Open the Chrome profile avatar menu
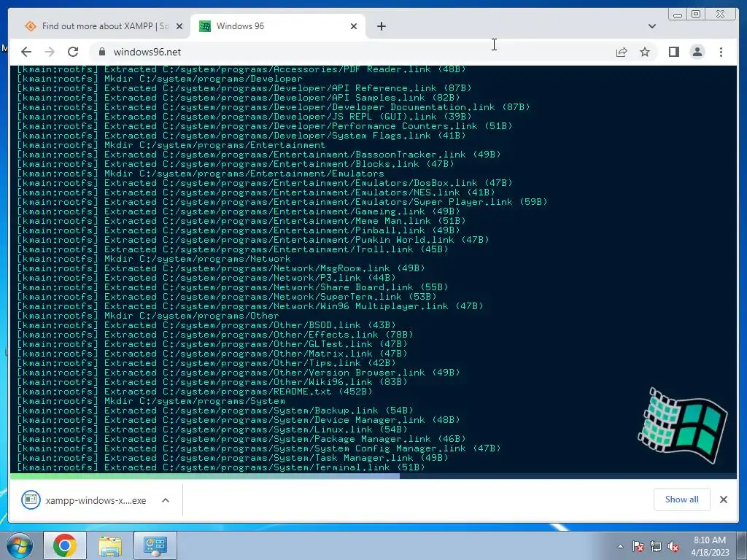Viewport: 747px width, 560px height. [697, 52]
